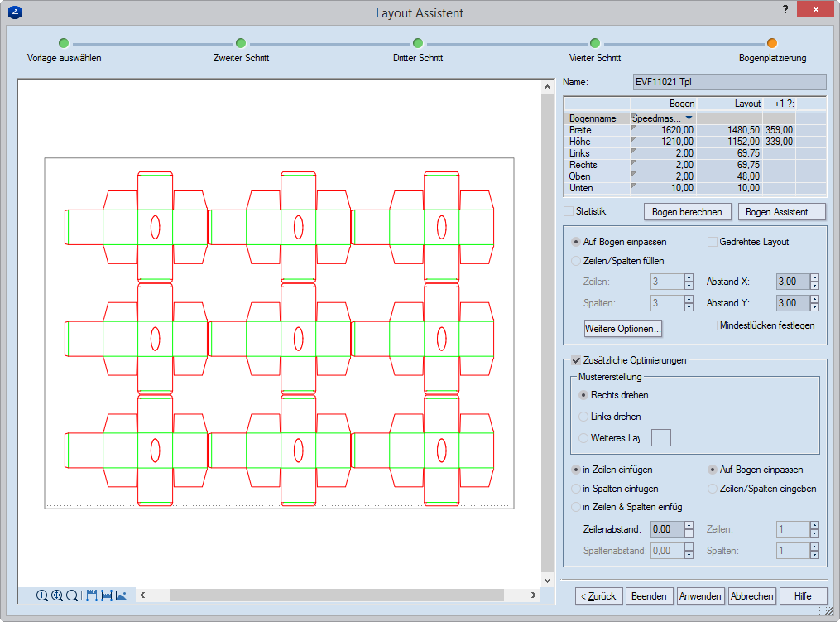Image resolution: width=840 pixels, height=622 pixels.
Task: Select Zeilen/Spalten füllen radio
Action: pyautogui.click(x=576, y=261)
